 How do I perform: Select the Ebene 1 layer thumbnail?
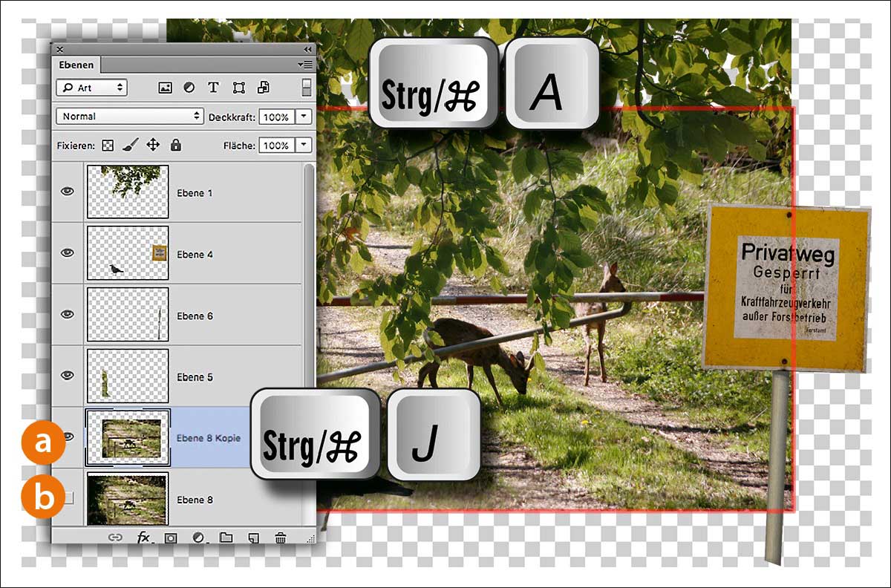tap(128, 192)
